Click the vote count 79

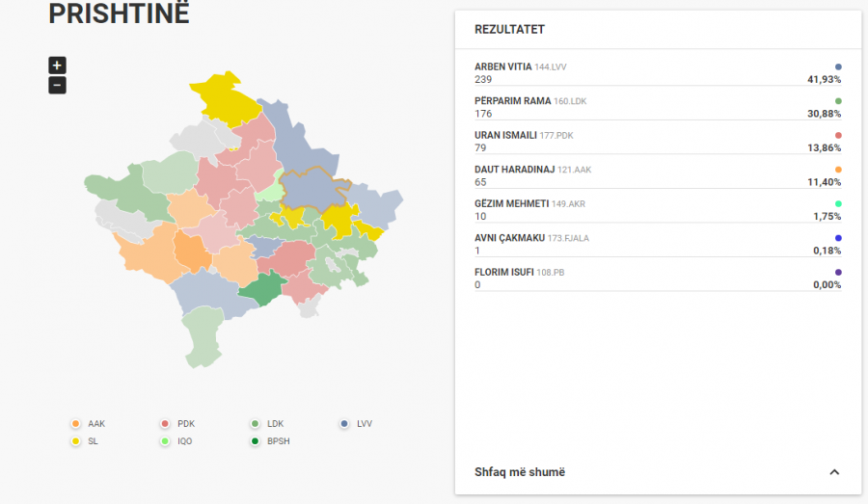[x=480, y=148]
